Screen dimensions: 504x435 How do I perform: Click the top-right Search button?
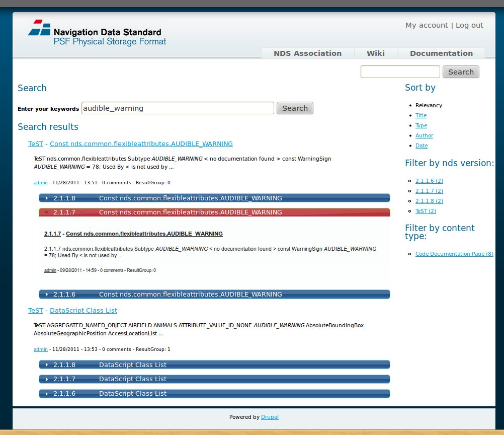[x=461, y=72]
